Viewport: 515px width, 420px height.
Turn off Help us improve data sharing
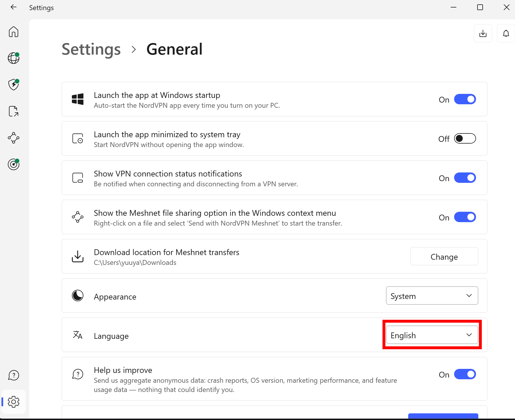coord(465,374)
